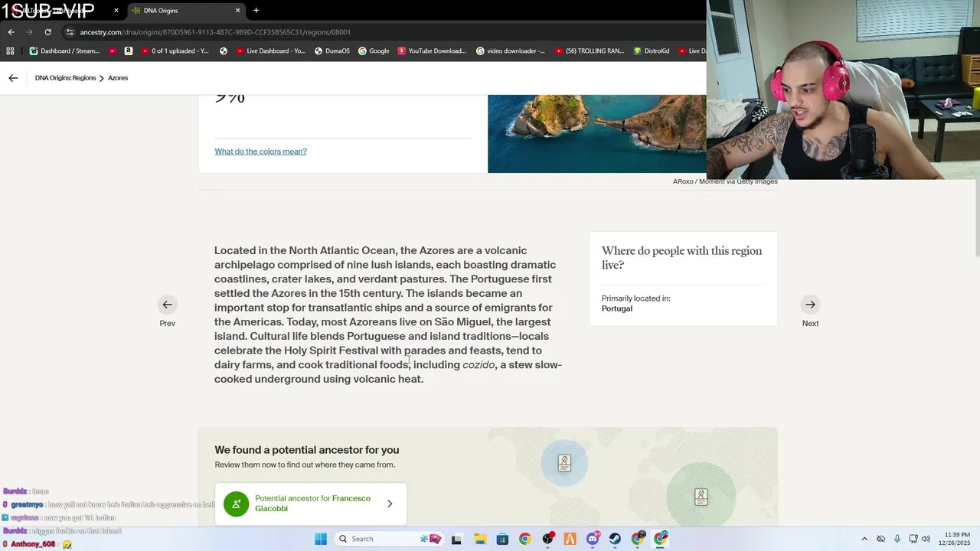Click the browser back button
980x551 pixels.
pos(11,32)
